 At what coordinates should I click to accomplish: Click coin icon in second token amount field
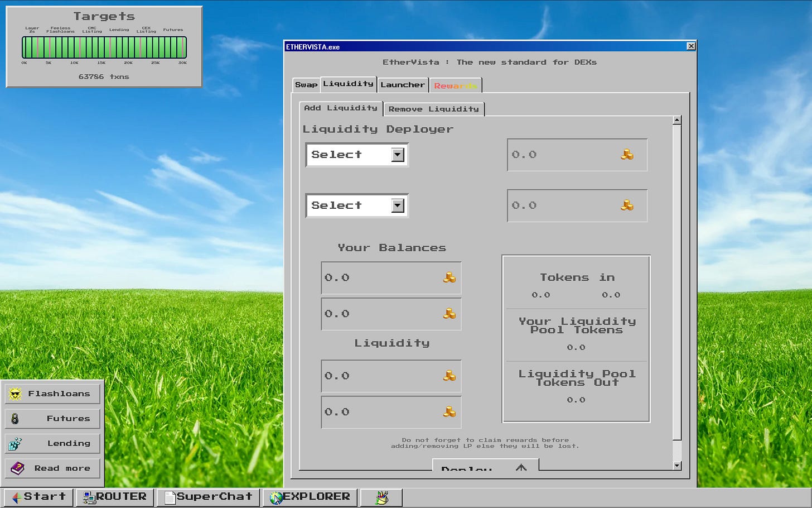[627, 205]
